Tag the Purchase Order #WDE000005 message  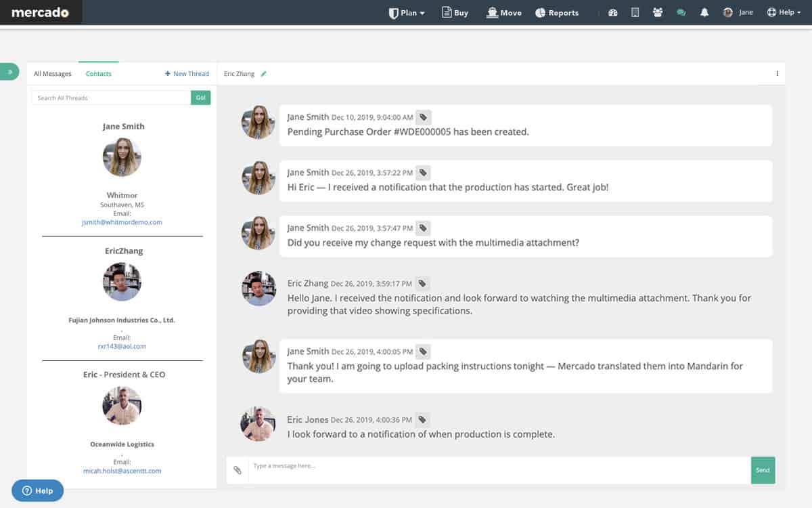tap(423, 117)
